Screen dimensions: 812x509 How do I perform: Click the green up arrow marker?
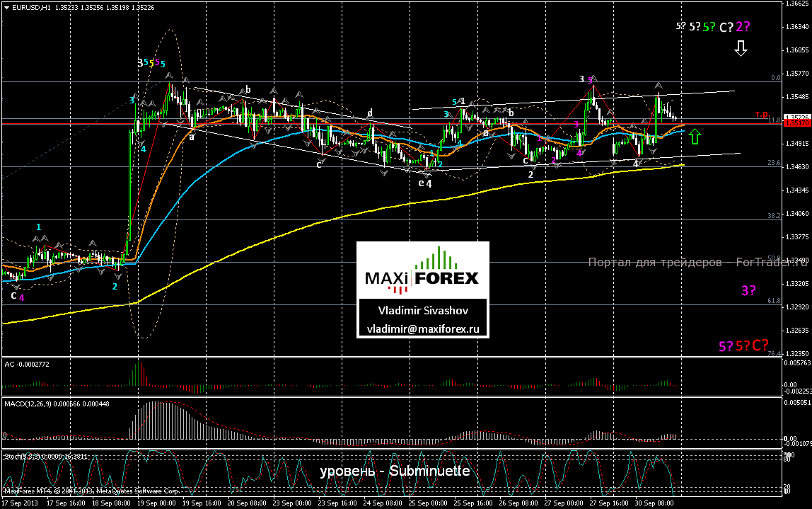[x=695, y=136]
